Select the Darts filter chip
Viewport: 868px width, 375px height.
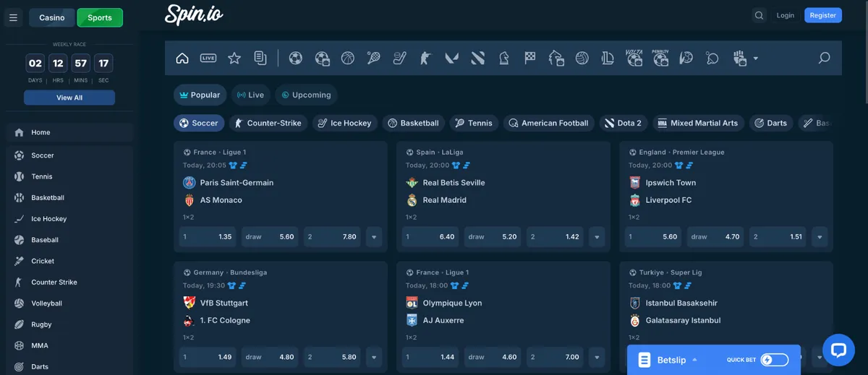[771, 123]
